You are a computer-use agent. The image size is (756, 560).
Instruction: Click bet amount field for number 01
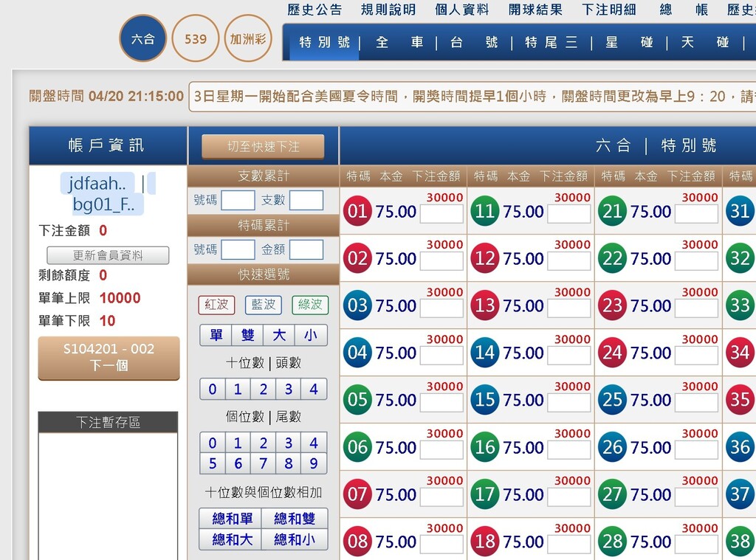tap(441, 214)
